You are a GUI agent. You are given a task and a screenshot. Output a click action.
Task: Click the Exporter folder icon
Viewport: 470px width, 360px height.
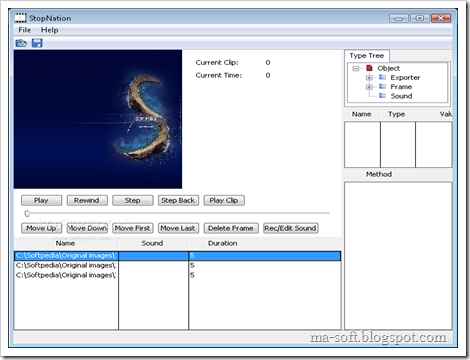coord(383,77)
